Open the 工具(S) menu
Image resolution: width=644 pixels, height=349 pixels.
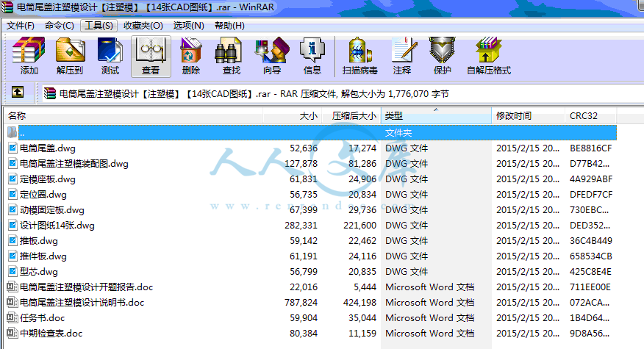99,26
